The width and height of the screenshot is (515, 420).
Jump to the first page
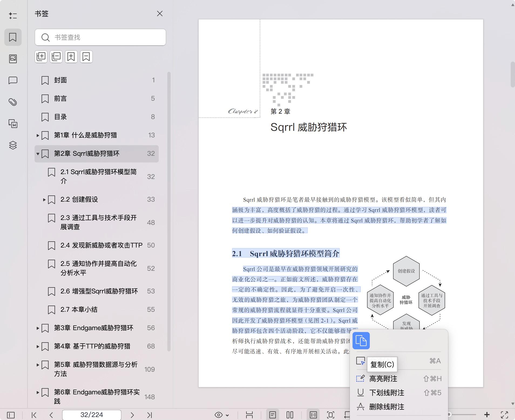click(x=34, y=415)
